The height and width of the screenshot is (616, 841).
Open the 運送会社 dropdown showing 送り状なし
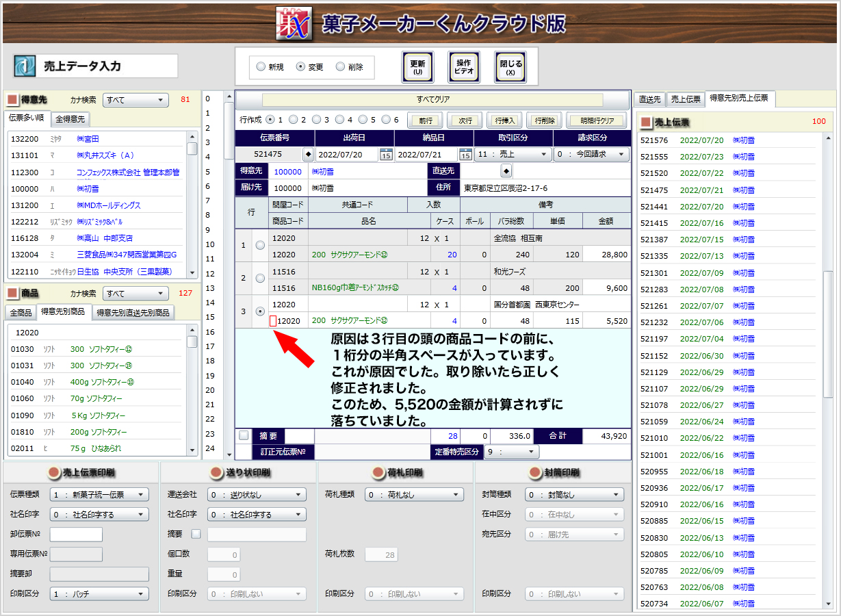[x=257, y=495]
